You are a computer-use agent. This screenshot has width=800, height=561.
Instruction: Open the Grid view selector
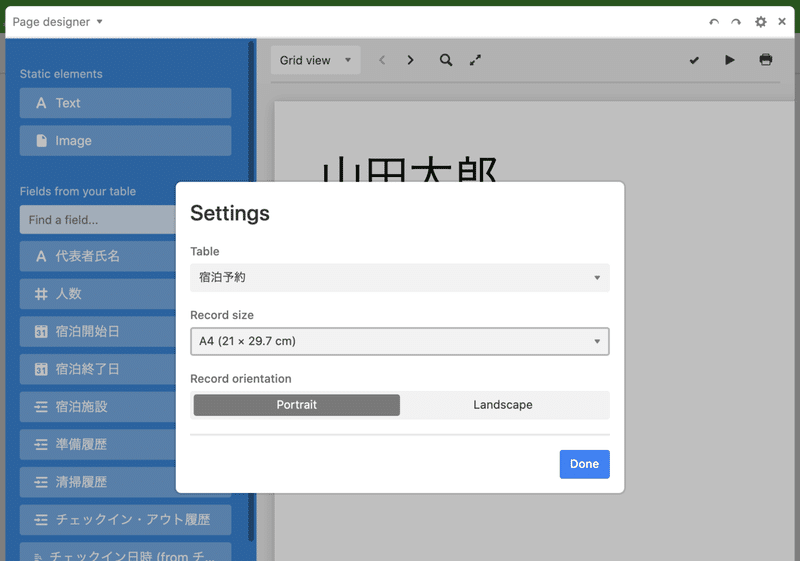[x=315, y=60]
